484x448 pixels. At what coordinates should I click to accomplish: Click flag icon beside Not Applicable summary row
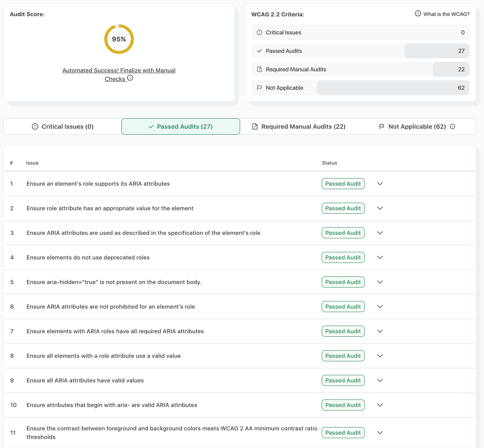259,88
